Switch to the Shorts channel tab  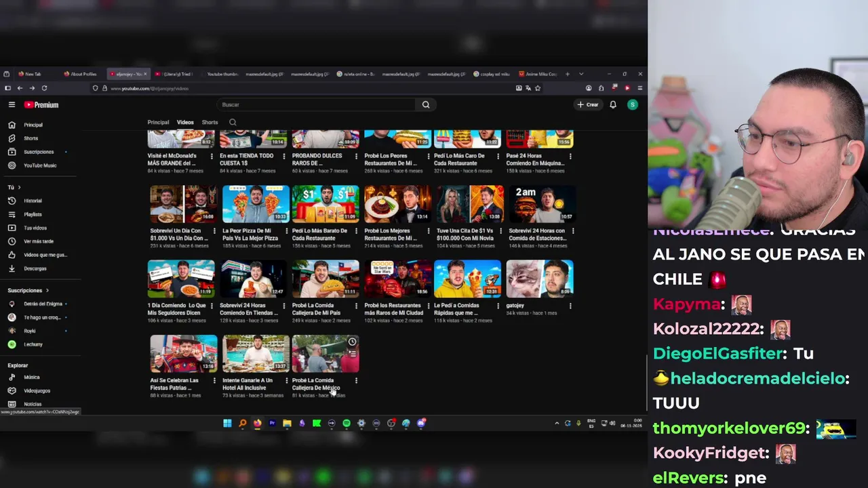pos(210,123)
